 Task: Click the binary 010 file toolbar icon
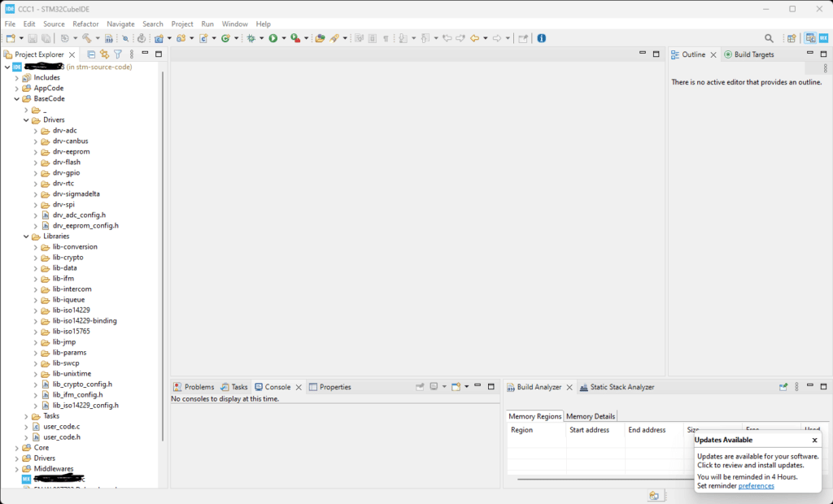click(109, 38)
